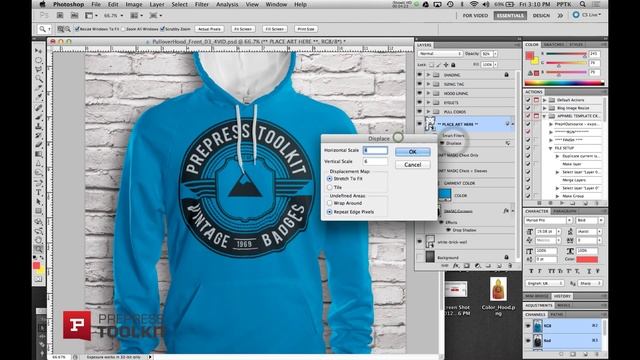Apply All Caps in Character panel

coord(551,271)
